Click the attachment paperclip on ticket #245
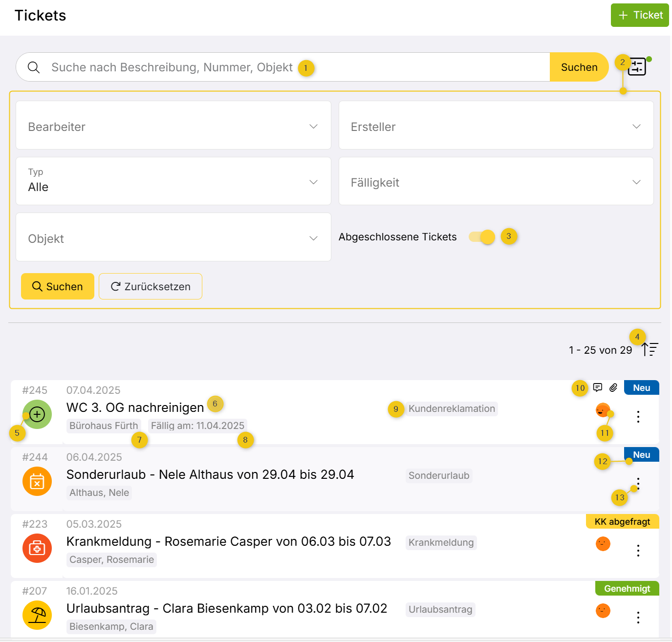 (613, 387)
